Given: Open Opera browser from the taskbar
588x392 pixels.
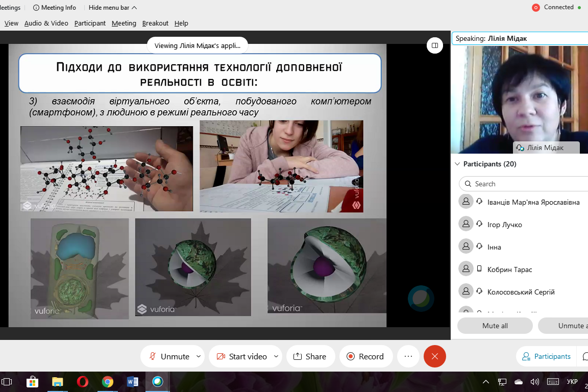Looking at the screenshot, I should click(82, 382).
